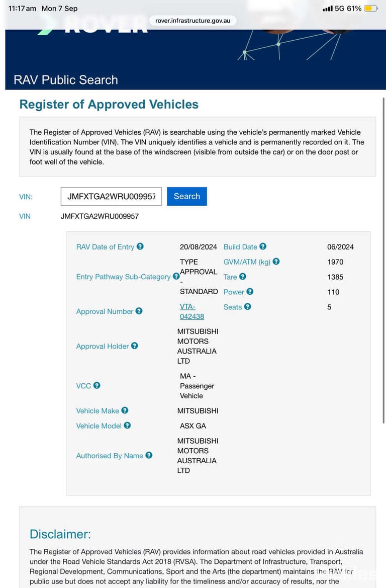Screen dimensions: 386x588
Task: Click the Build Date label
Action: coord(240,247)
